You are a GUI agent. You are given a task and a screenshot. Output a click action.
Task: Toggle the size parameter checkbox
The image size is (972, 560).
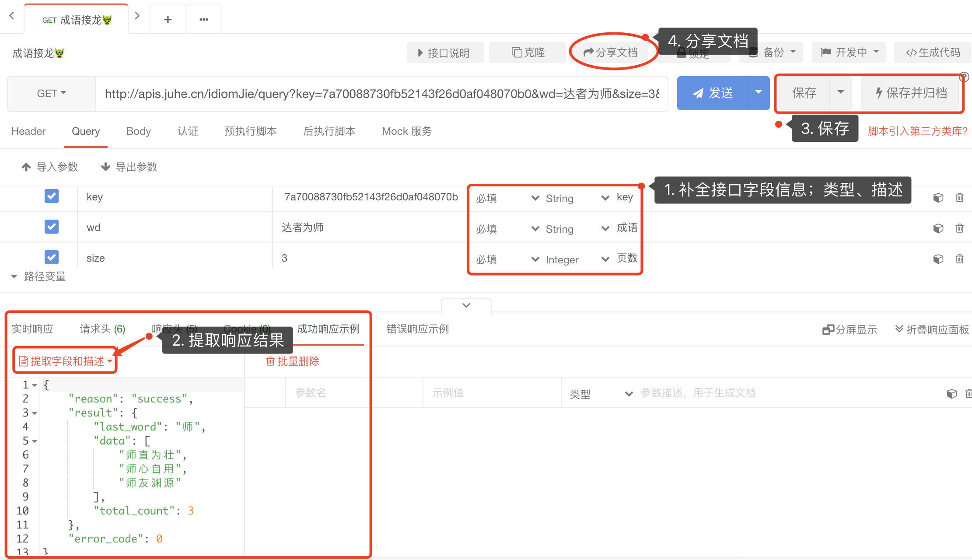coord(52,257)
